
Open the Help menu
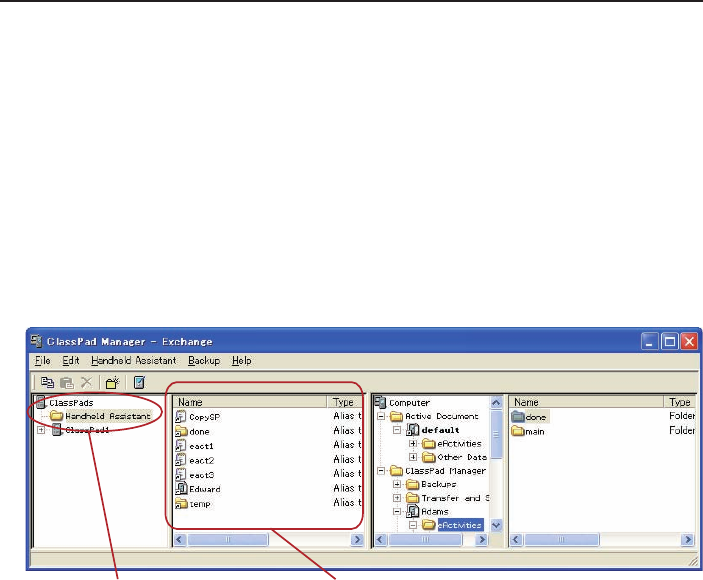click(241, 360)
